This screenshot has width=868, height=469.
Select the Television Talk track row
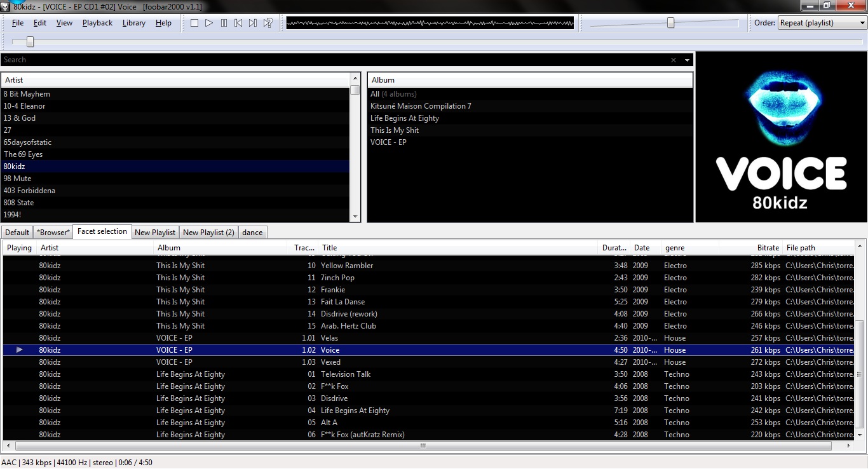pos(346,374)
